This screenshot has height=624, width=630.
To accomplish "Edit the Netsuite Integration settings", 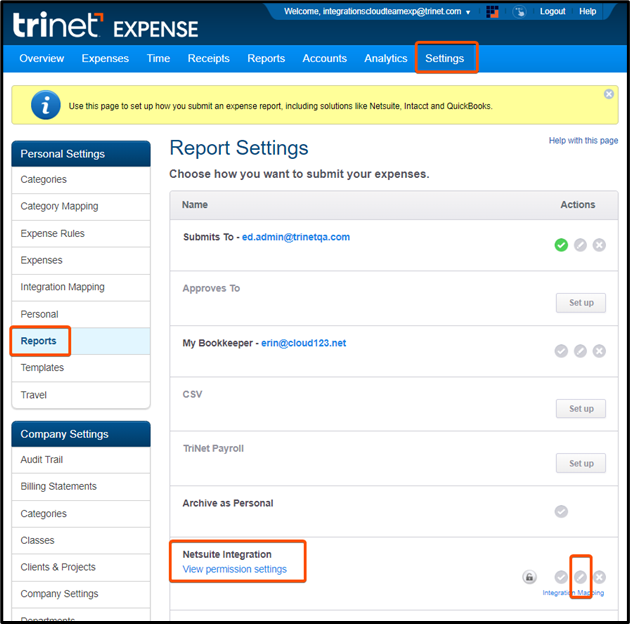I will tap(580, 577).
